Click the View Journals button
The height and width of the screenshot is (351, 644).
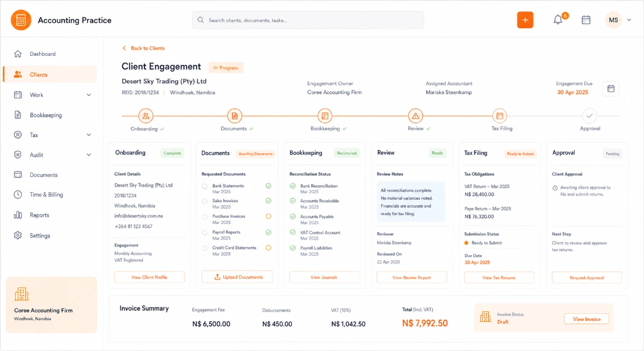click(324, 278)
